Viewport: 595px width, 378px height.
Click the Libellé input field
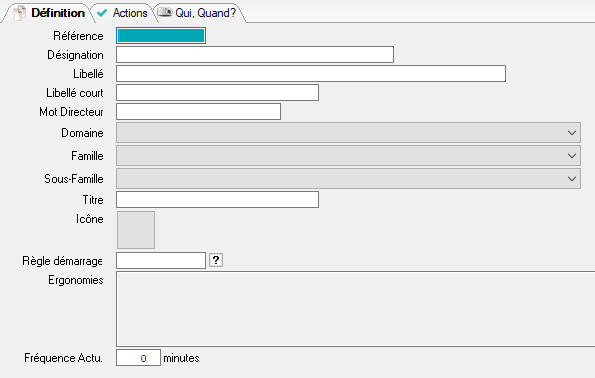click(311, 74)
